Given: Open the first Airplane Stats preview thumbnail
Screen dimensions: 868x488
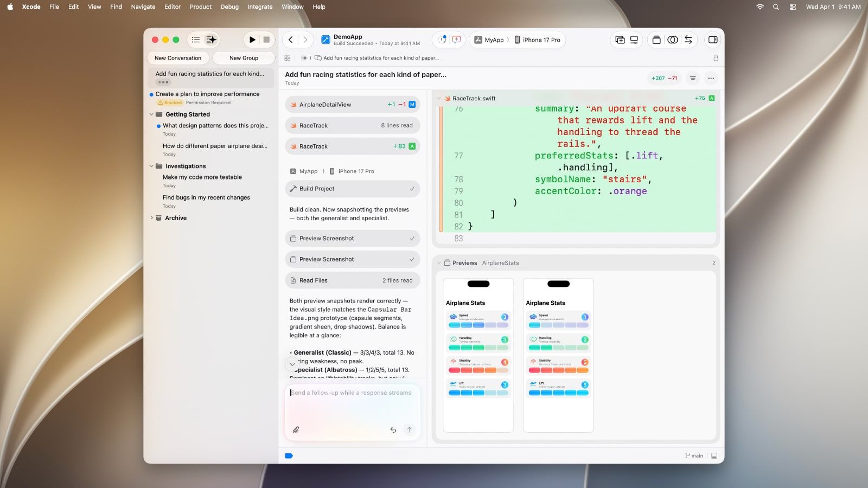Looking at the screenshot, I should (x=478, y=355).
